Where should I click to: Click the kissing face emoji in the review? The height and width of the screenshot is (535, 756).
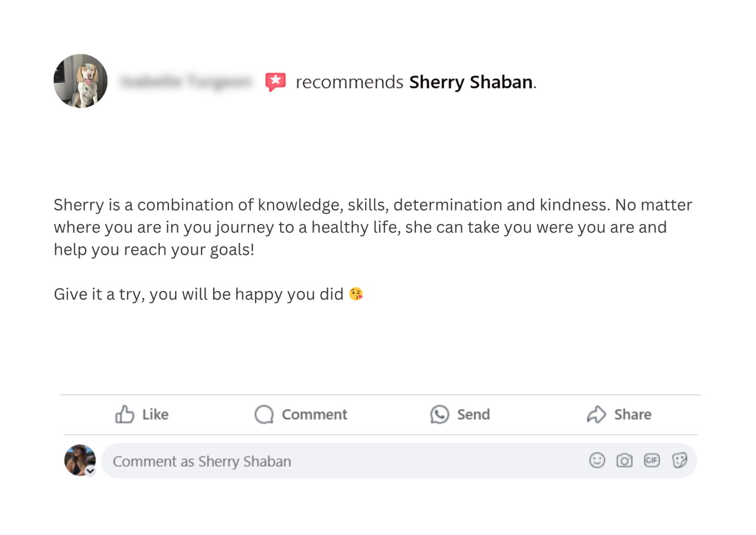[x=356, y=294]
